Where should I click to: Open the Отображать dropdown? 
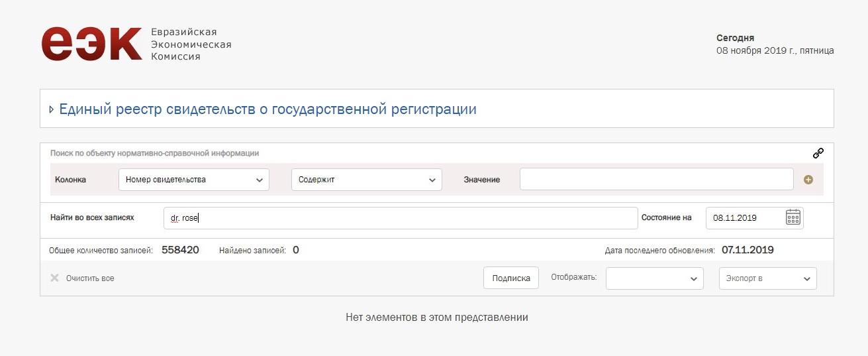click(655, 278)
